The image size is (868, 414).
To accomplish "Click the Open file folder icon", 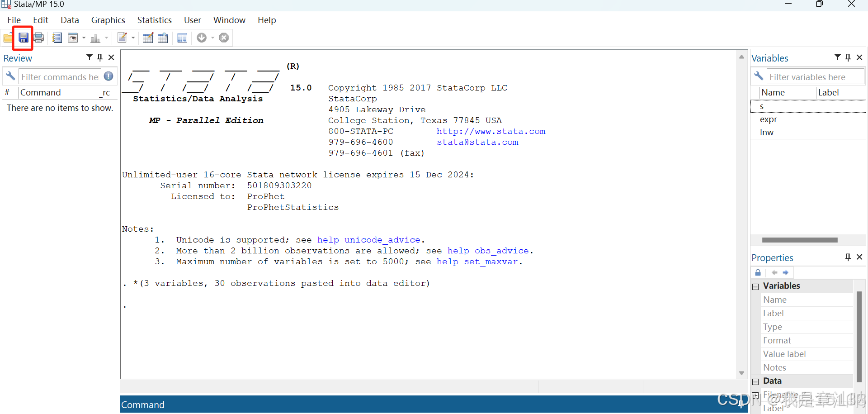I will (x=8, y=38).
